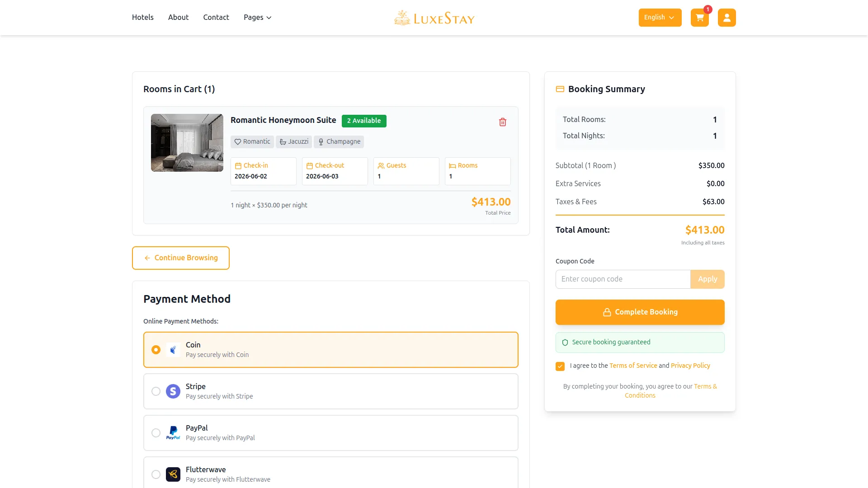
Task: Choose the Flutterwave radio button
Action: pos(156,474)
